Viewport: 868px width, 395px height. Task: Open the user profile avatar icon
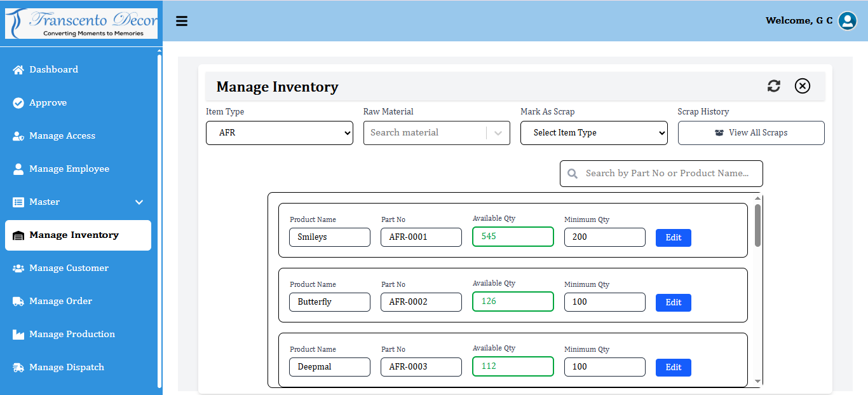[x=847, y=21]
